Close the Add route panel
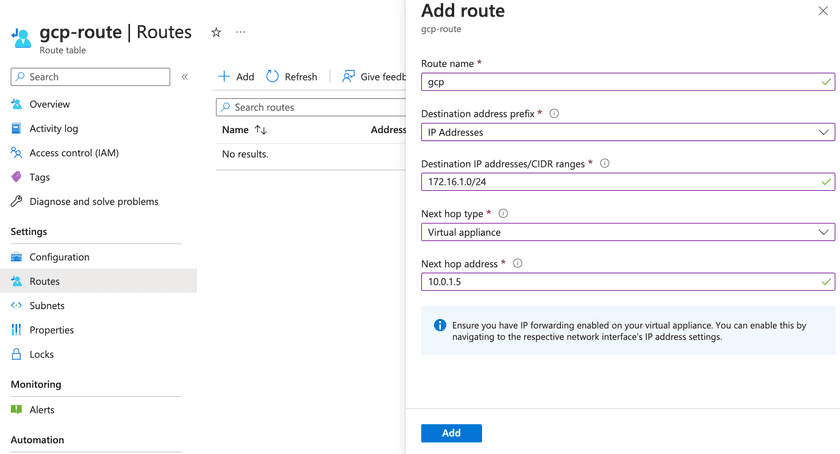 pyautogui.click(x=823, y=11)
